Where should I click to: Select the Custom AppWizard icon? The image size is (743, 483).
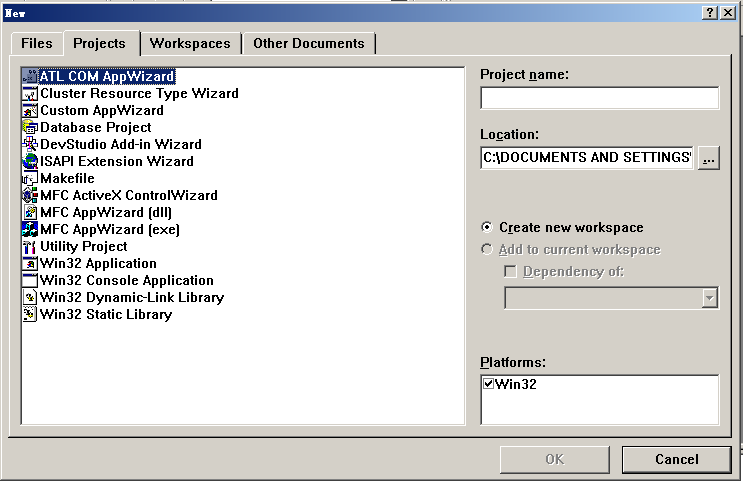click(x=30, y=110)
